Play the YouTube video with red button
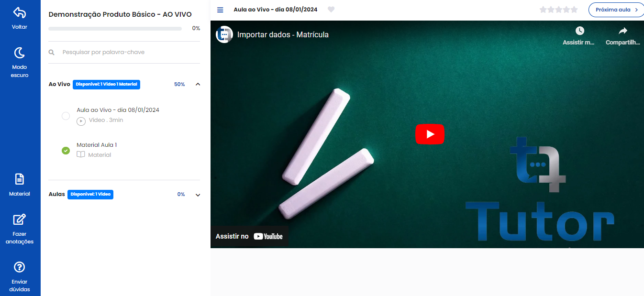644x296 pixels. [x=430, y=134]
